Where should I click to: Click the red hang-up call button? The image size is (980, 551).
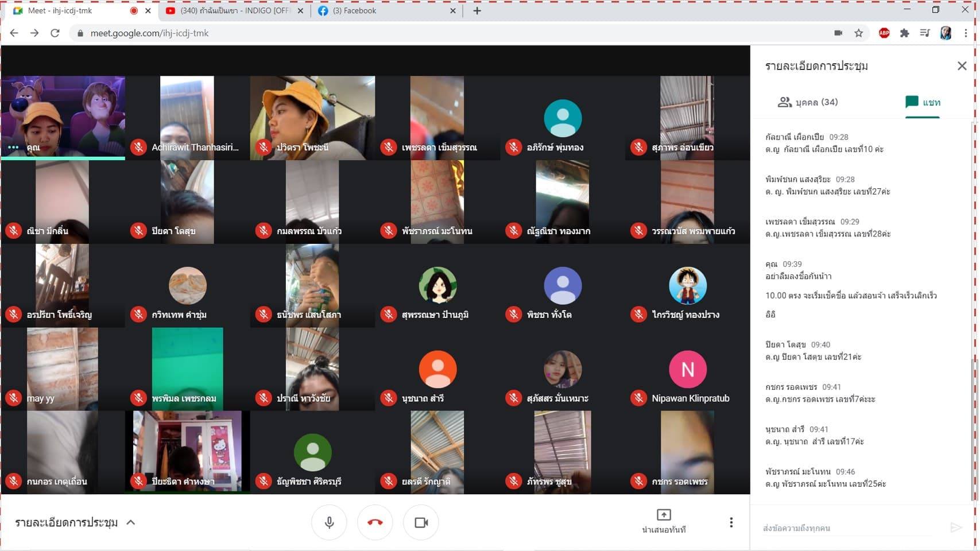[375, 522]
